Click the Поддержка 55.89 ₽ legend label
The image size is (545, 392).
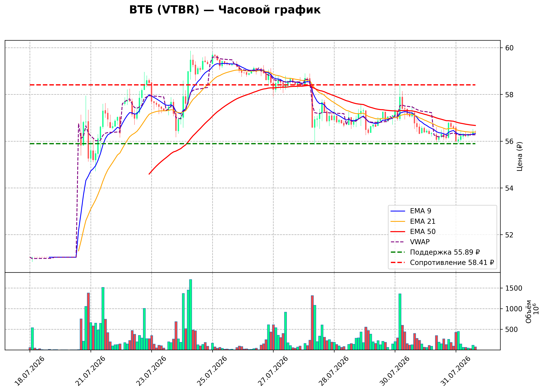tap(445, 252)
